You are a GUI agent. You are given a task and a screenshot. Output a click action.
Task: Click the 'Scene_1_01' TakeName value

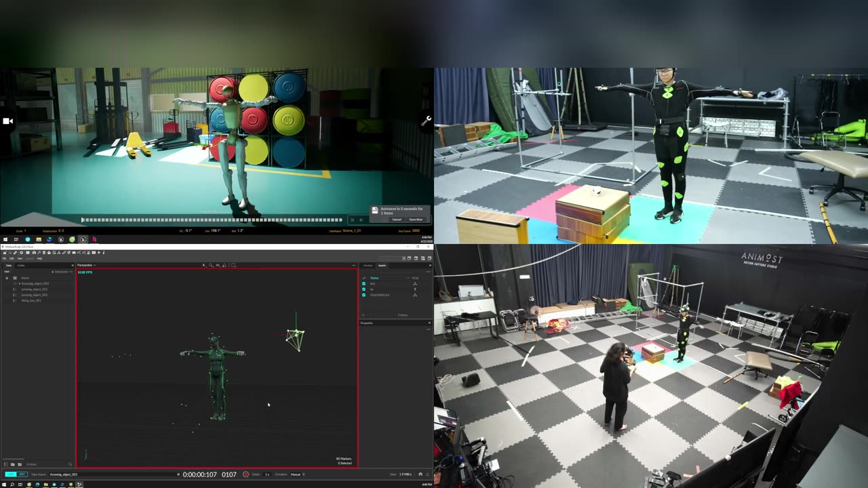click(x=352, y=230)
